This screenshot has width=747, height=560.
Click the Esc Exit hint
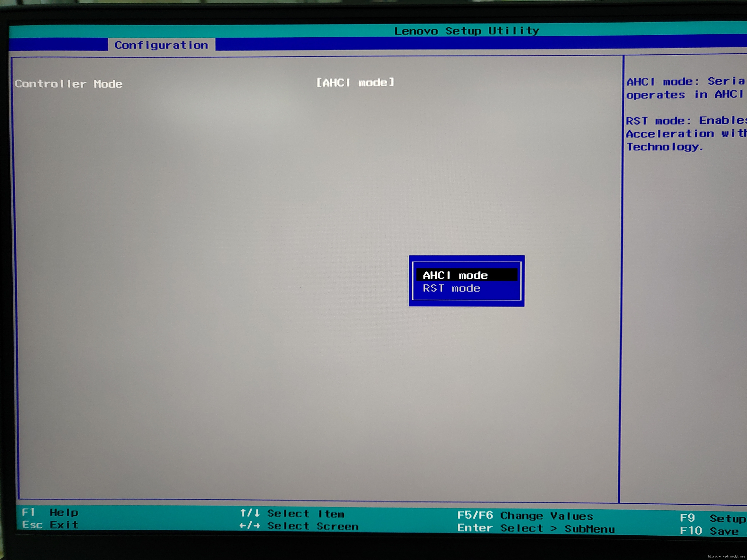50,525
